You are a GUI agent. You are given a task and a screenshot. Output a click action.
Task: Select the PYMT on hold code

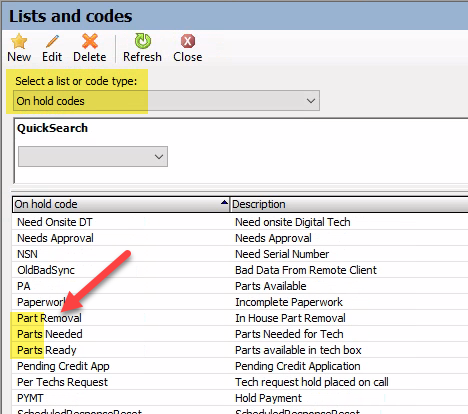pyautogui.click(x=30, y=398)
